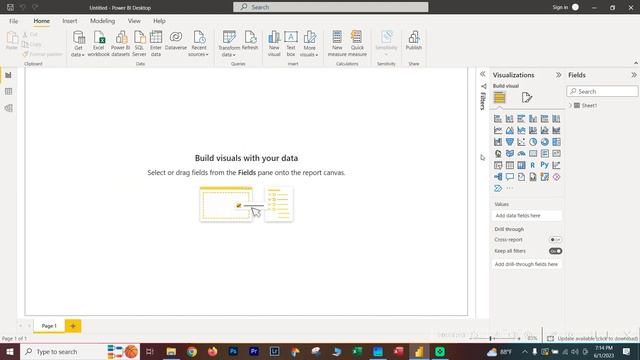Select the Q&A visual
This screenshot has width=640, height=360.
pos(510,177)
